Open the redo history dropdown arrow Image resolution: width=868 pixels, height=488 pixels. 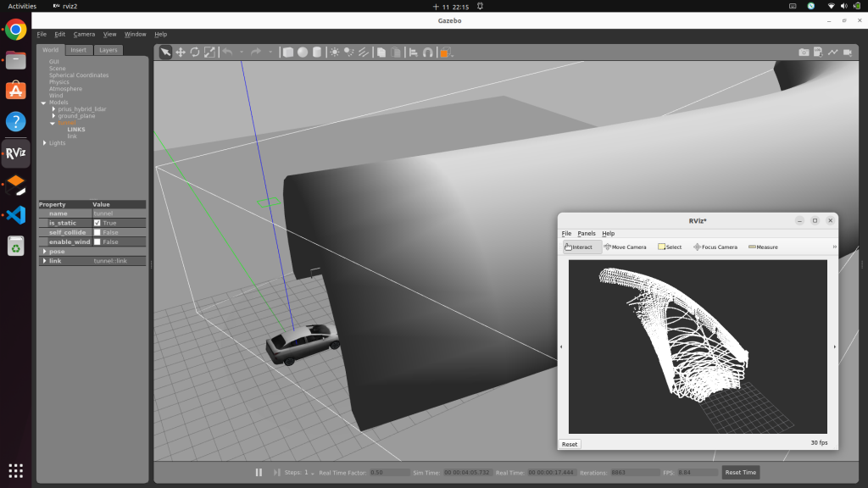click(x=270, y=52)
